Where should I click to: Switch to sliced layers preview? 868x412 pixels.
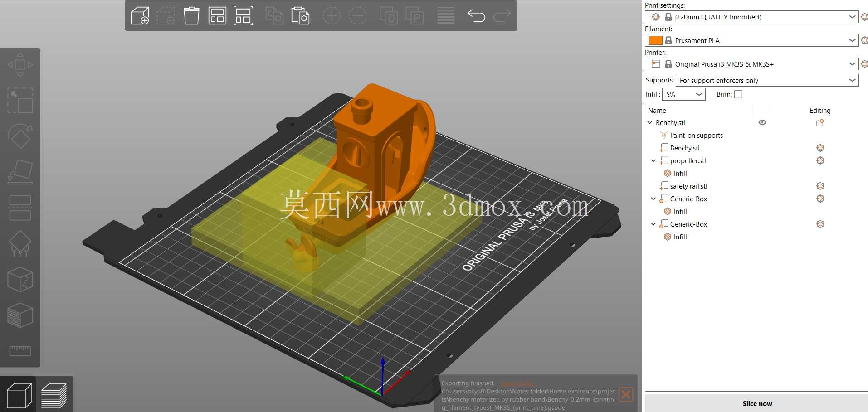click(54, 395)
